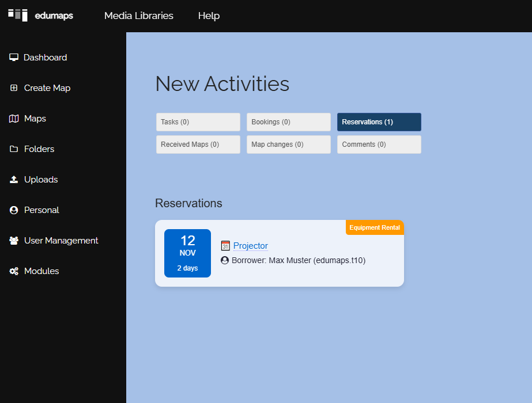The image size is (532, 403).
Task: Show the Received Maps (0) activities
Action: (198, 145)
